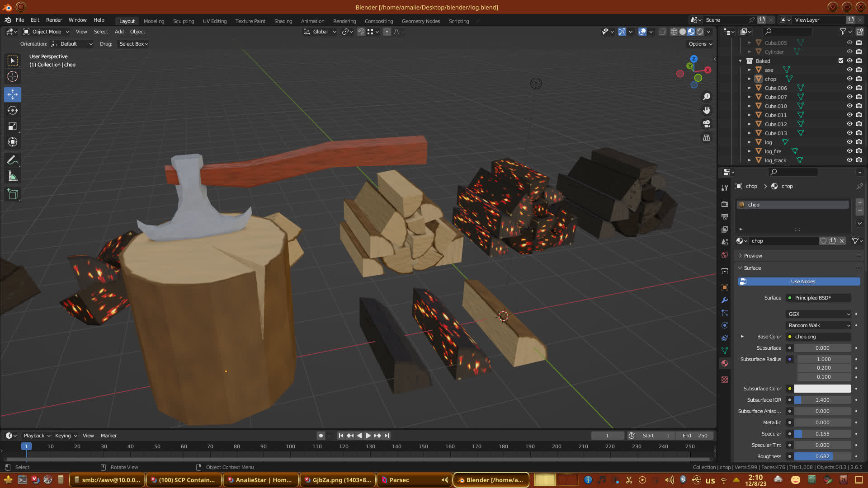Select the Rotate tool in toolbar

click(x=13, y=110)
